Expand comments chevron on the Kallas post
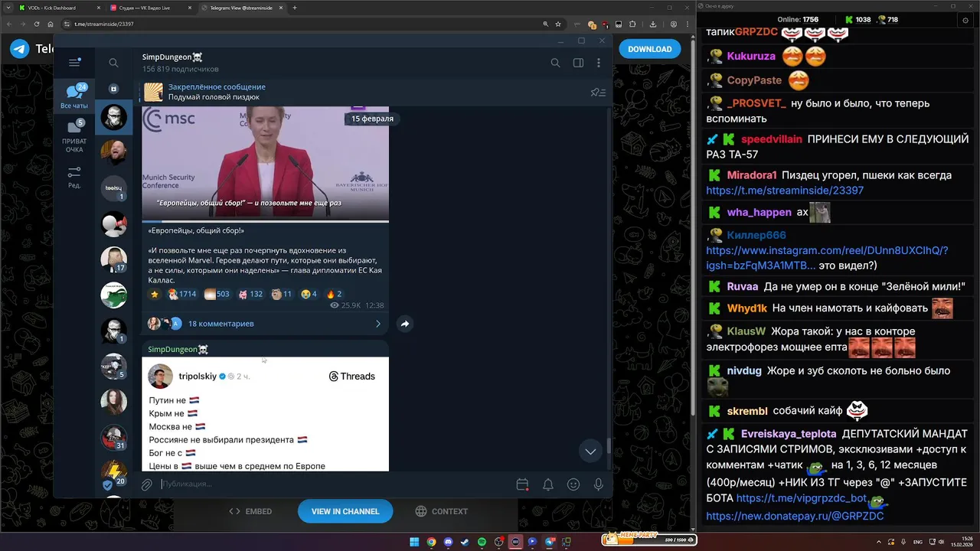Image resolution: width=980 pixels, height=551 pixels. pos(378,324)
